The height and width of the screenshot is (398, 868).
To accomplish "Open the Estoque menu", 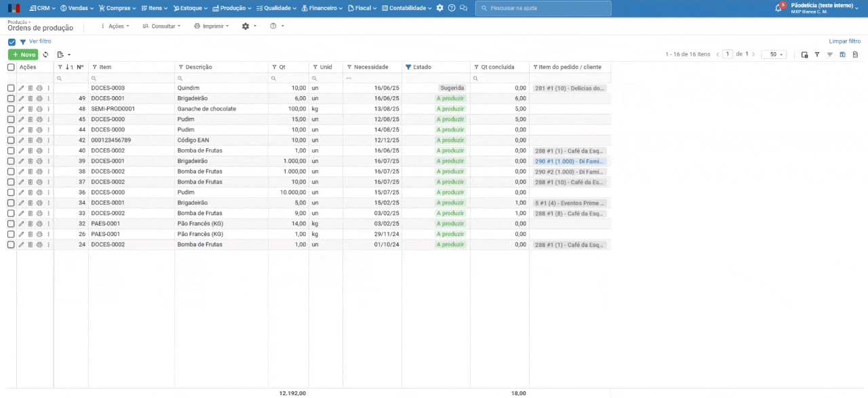I will click(190, 8).
